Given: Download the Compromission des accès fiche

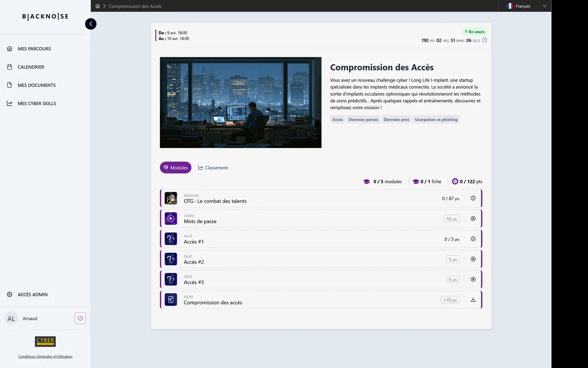Looking at the screenshot, I should (473, 300).
